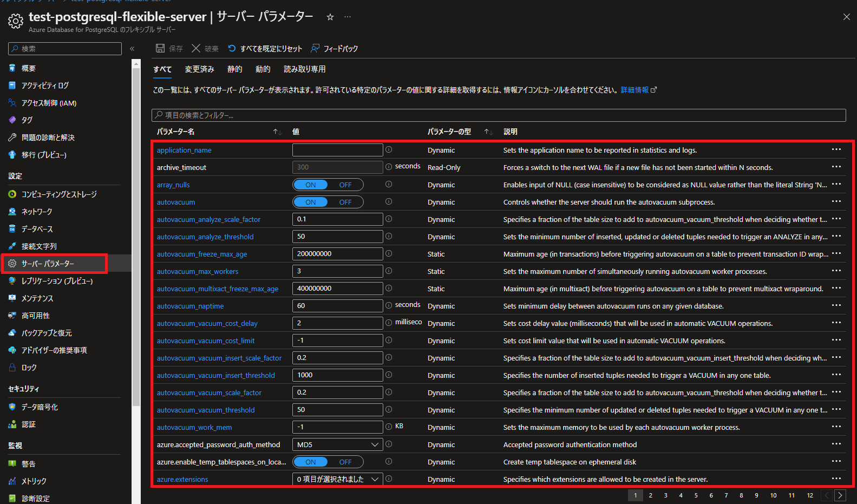Click the バックアップと復元 sidebar icon
Screen dimensions: 857x504
pos(12,333)
